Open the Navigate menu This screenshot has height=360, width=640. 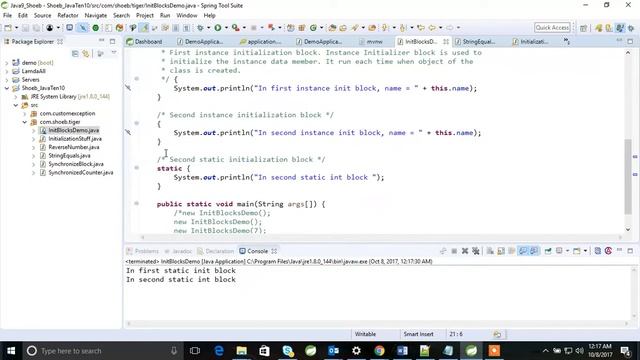[96, 16]
